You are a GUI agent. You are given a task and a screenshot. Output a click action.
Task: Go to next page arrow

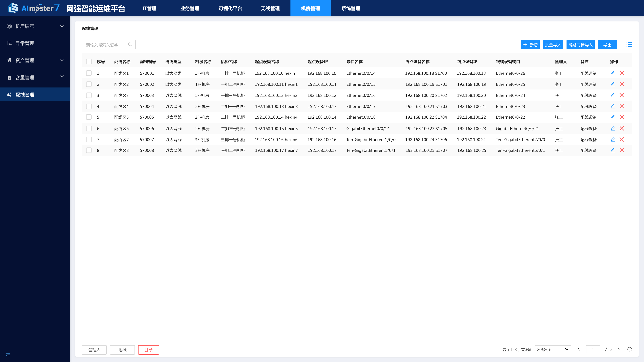tap(619, 349)
